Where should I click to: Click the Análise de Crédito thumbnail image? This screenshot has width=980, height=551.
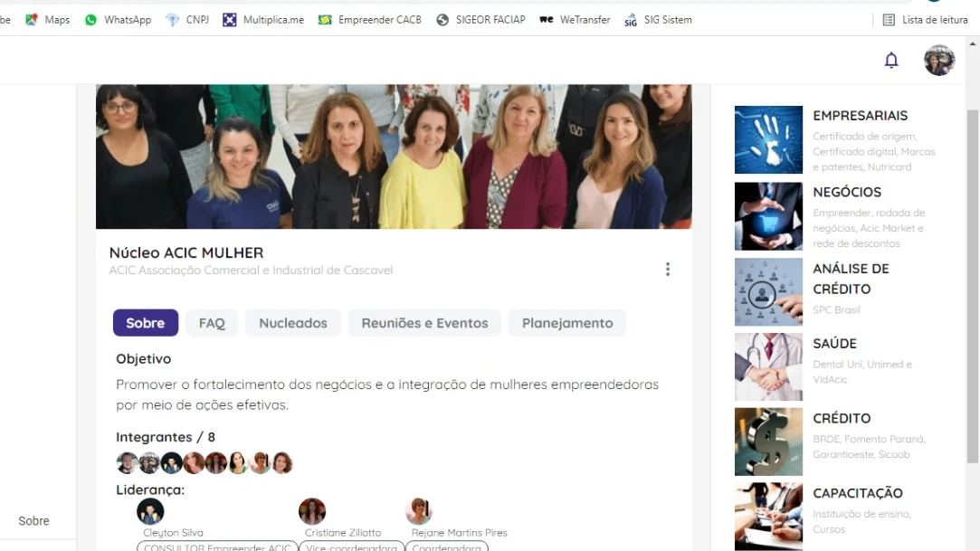click(x=768, y=291)
